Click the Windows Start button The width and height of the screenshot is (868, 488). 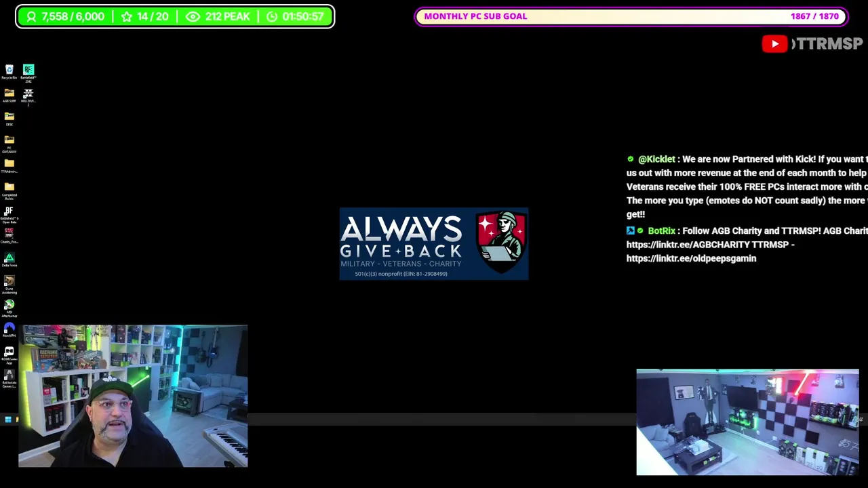[x=8, y=420]
